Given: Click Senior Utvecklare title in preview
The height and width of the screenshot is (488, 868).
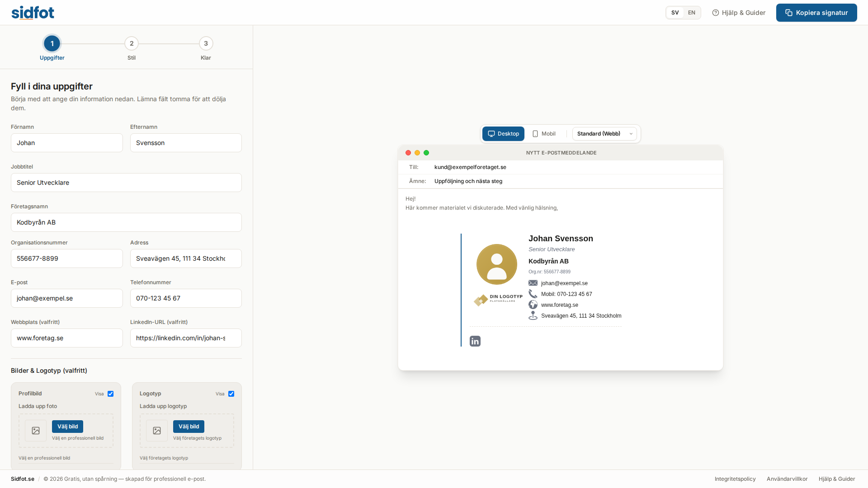Looking at the screenshot, I should click(x=552, y=249).
